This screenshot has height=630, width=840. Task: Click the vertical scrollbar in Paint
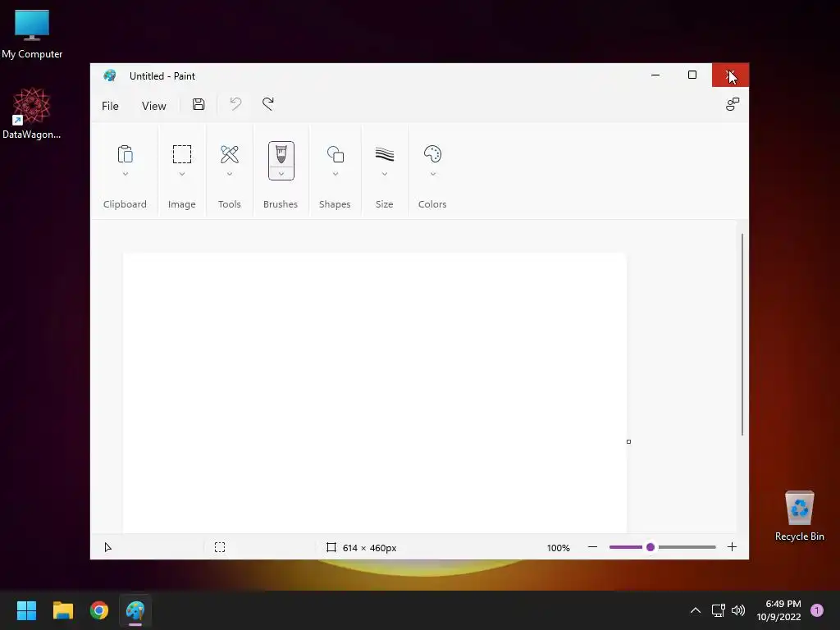(x=742, y=335)
